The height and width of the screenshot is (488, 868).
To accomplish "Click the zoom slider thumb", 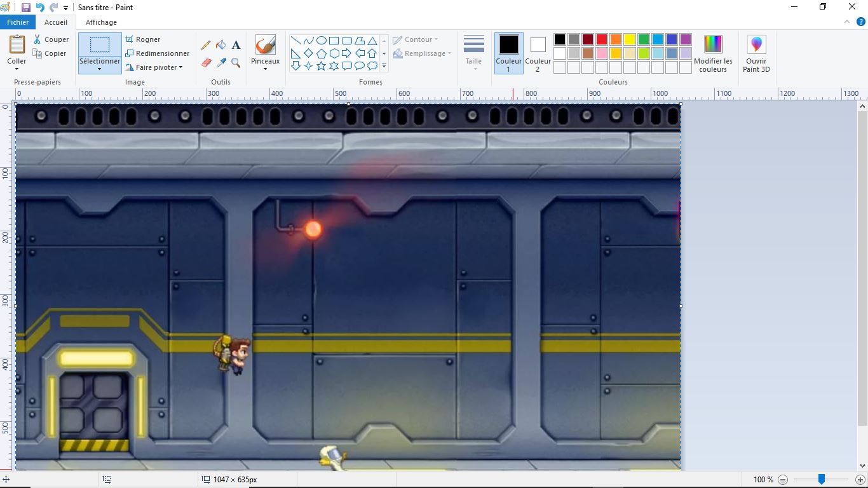I will (x=821, y=480).
